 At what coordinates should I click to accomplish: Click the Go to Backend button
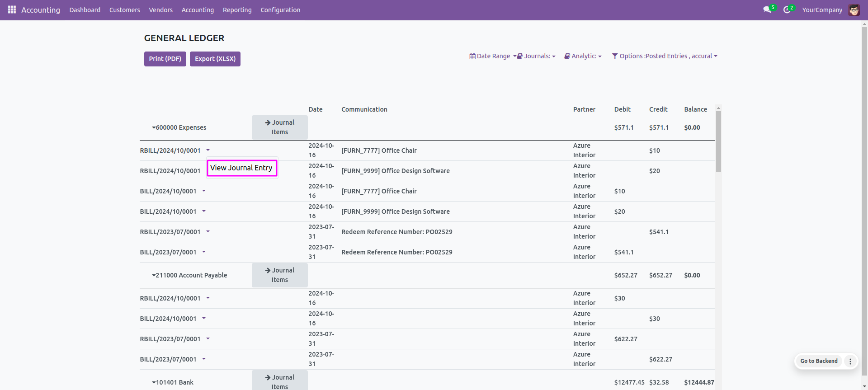819,361
